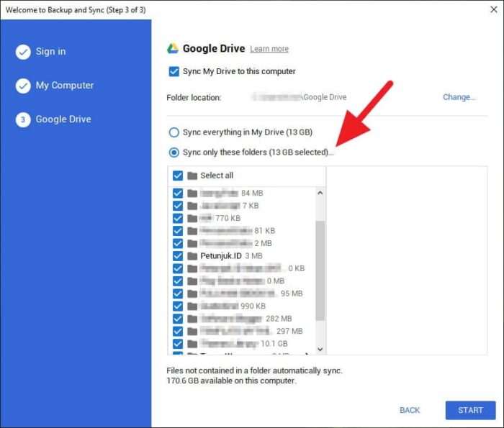Click the 282 MB folder size text
Image resolution: width=504 pixels, height=428 pixels.
(279, 319)
